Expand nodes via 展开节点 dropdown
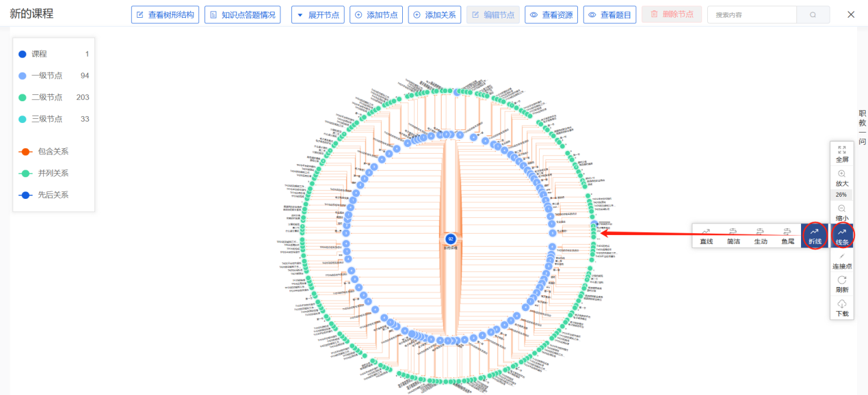The height and width of the screenshot is (395, 868). point(317,14)
